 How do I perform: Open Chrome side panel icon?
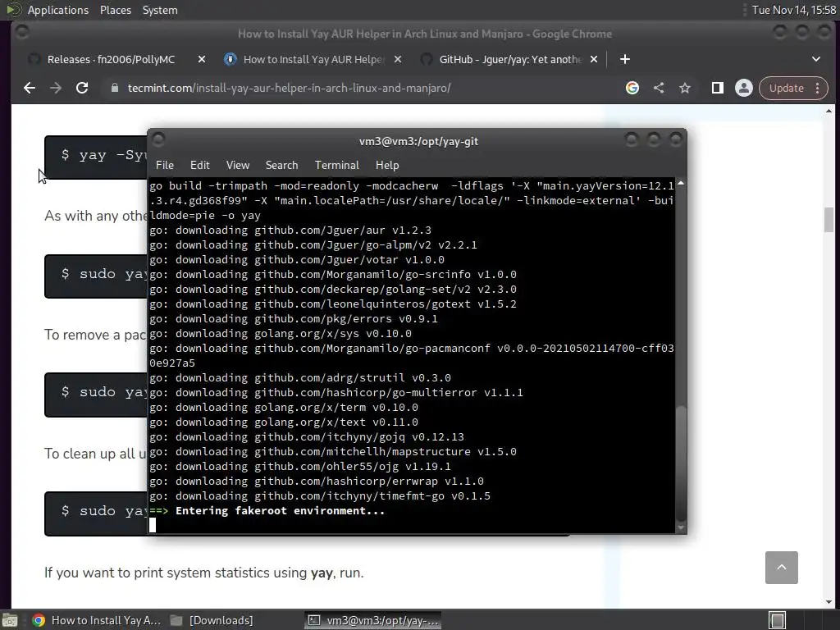(x=717, y=88)
